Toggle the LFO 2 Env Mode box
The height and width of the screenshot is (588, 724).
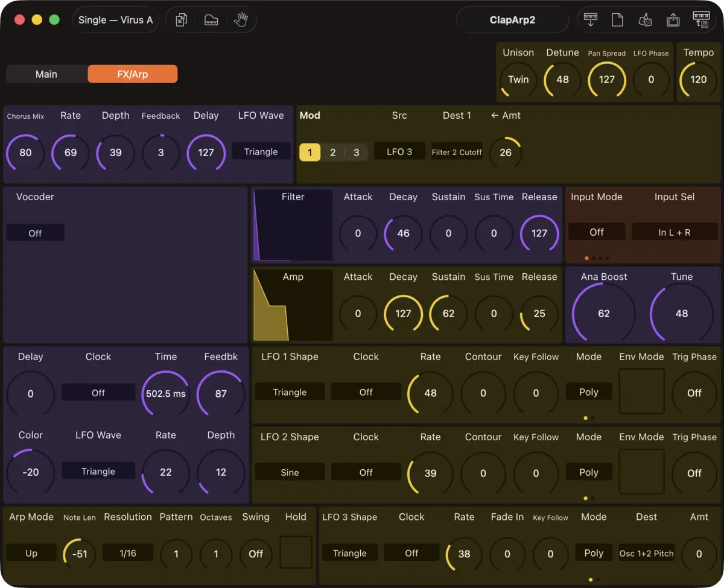click(641, 472)
